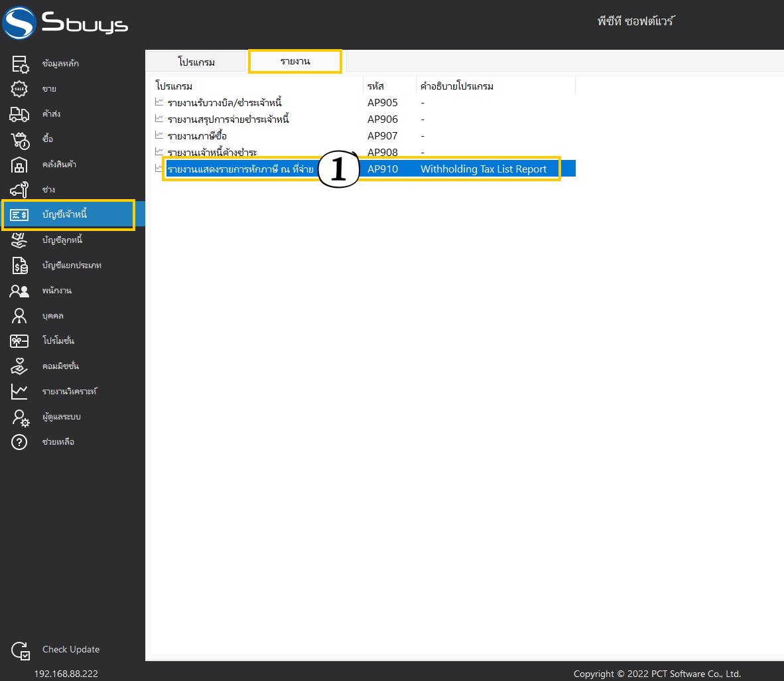Open the คลังสินค้า warehouse icon
Viewport: 784px width, 681px height.
[19, 165]
